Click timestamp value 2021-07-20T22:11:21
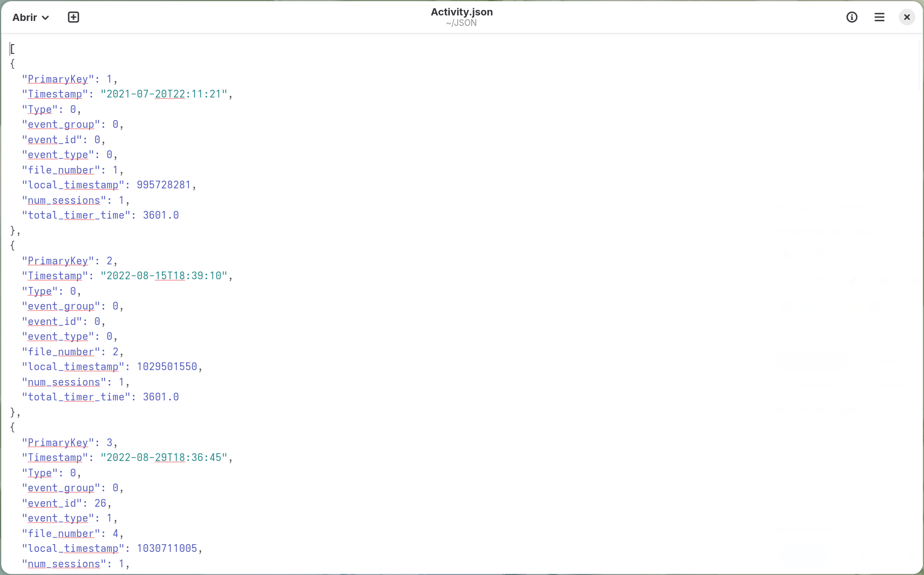The image size is (924, 575). (164, 94)
